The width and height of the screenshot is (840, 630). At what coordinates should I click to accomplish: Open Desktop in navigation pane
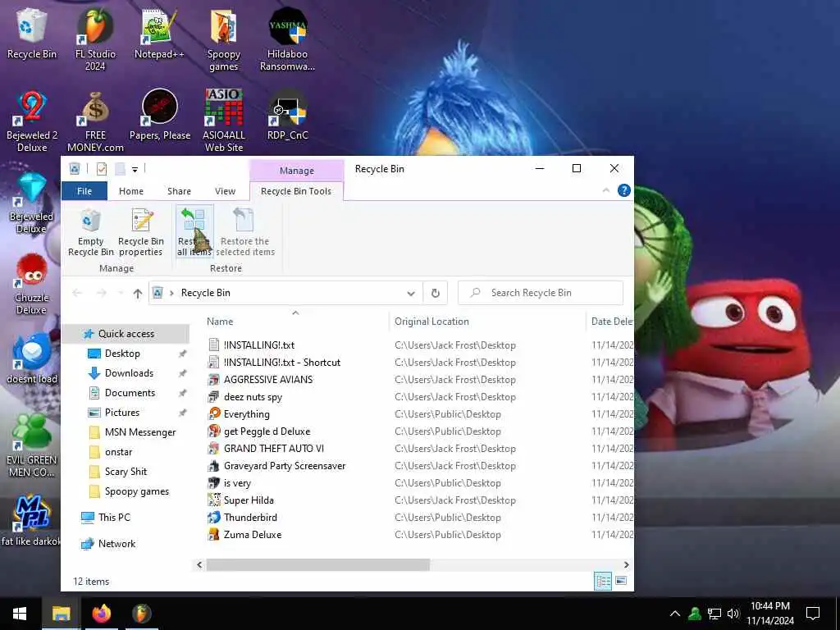(122, 354)
